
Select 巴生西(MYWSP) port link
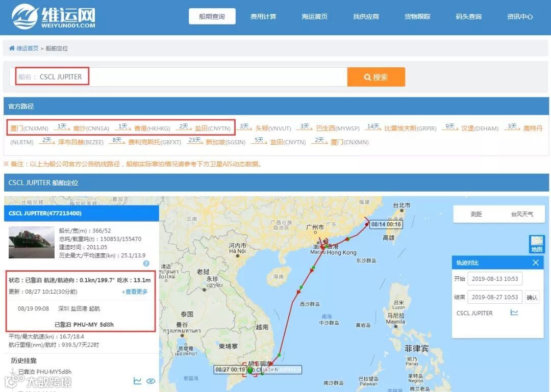pos(338,128)
